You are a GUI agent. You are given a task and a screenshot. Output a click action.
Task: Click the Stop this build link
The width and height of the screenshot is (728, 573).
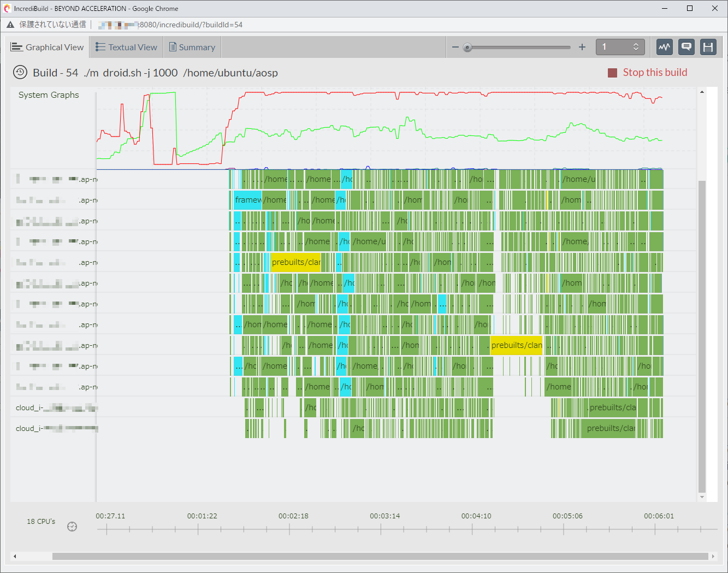click(x=655, y=72)
